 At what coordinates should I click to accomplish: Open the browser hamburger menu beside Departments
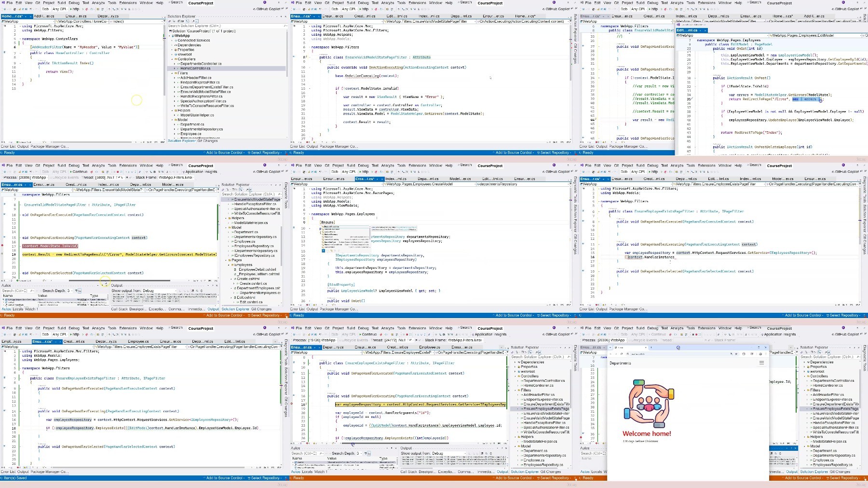click(761, 363)
